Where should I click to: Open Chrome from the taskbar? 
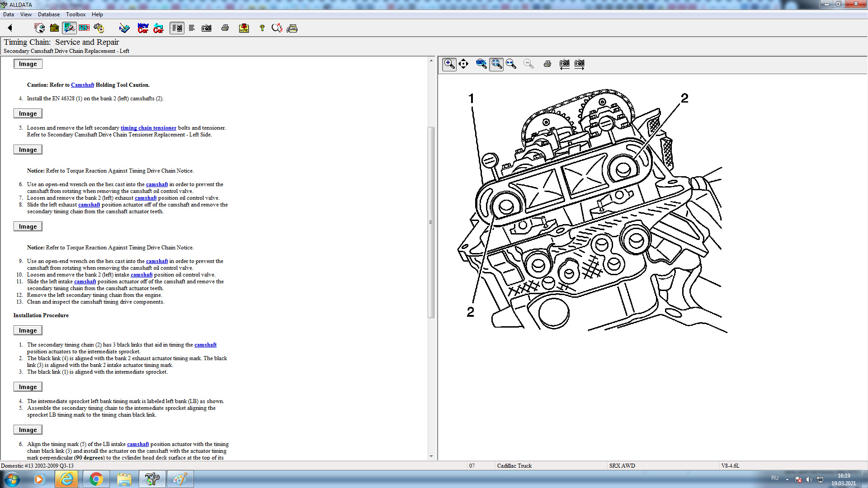(96, 479)
